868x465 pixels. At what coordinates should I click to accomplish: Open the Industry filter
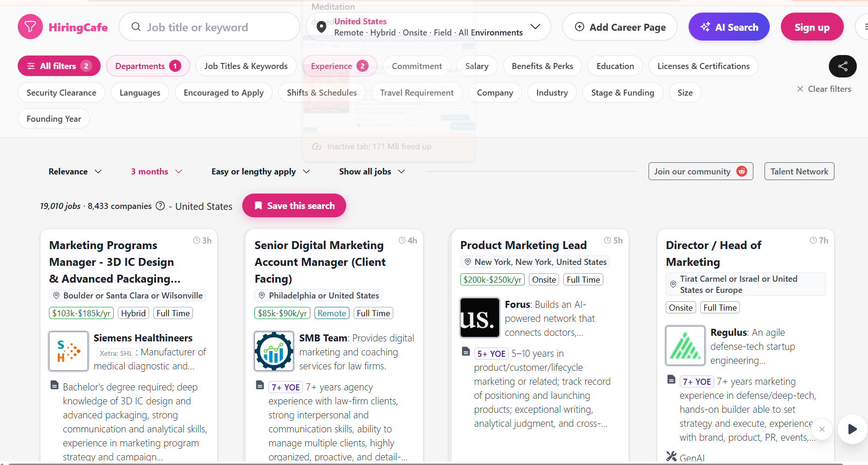[x=552, y=93]
